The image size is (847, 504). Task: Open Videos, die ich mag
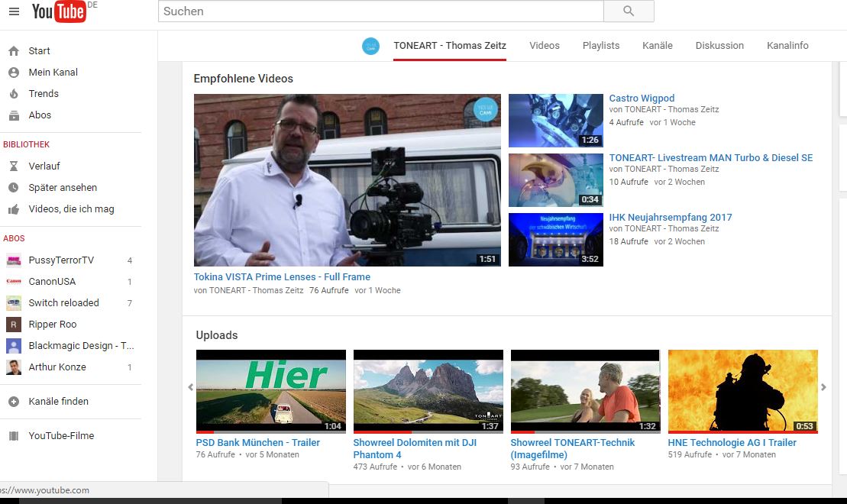tap(71, 209)
